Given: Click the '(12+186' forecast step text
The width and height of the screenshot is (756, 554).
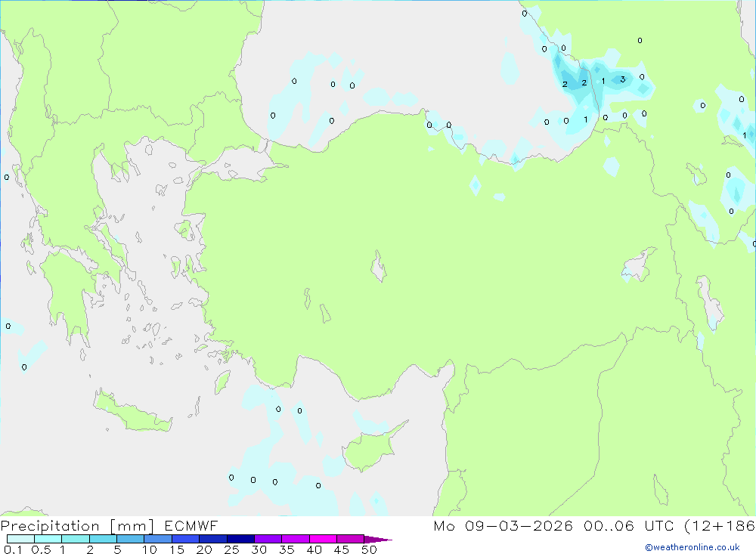Looking at the screenshot, I should click(720, 525).
